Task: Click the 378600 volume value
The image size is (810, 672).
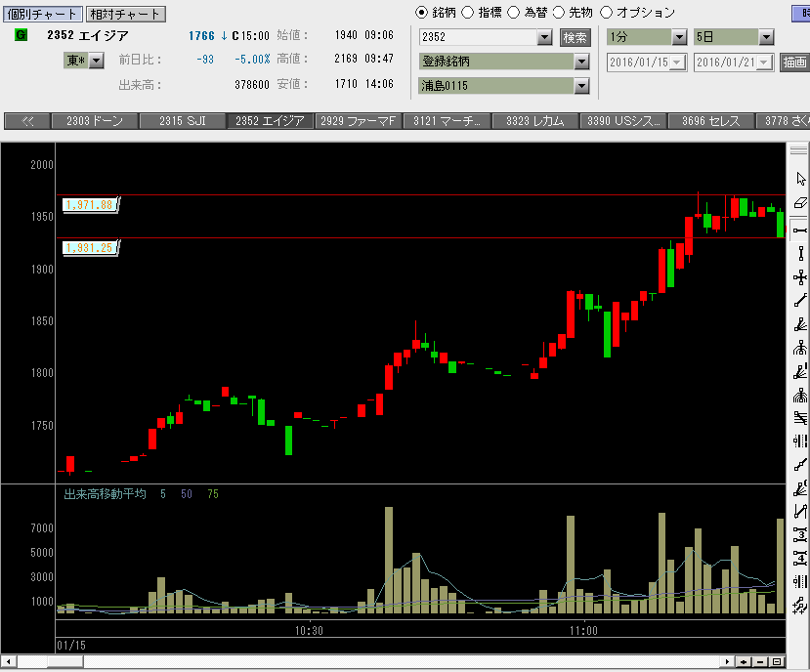Action: click(251, 84)
